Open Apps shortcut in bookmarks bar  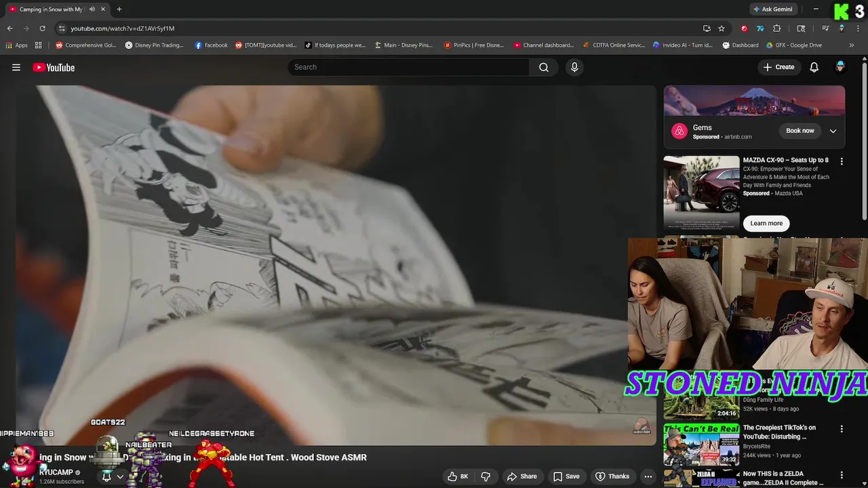[x=17, y=45]
